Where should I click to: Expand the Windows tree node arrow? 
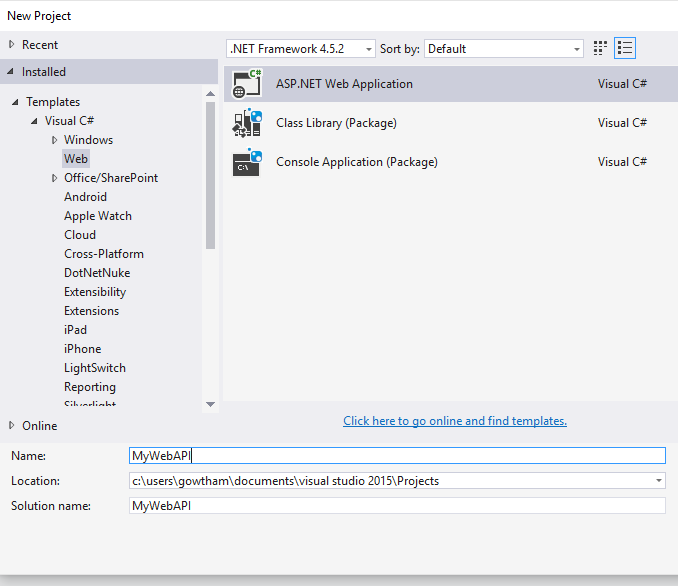coord(54,140)
